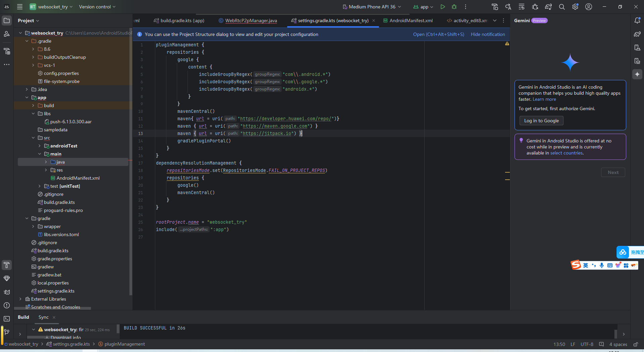644x352 pixels.
Task: Open the Terminal tool window icon
Action: click(7, 319)
